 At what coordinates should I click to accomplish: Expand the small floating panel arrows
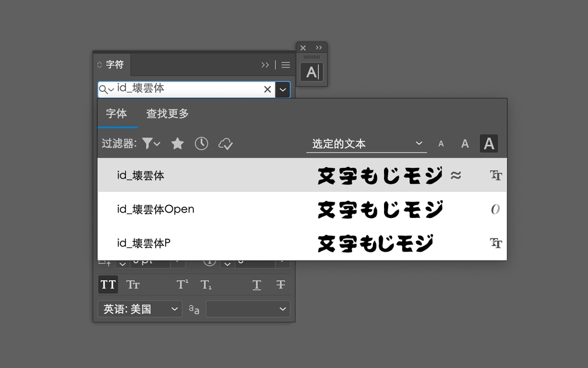point(319,48)
